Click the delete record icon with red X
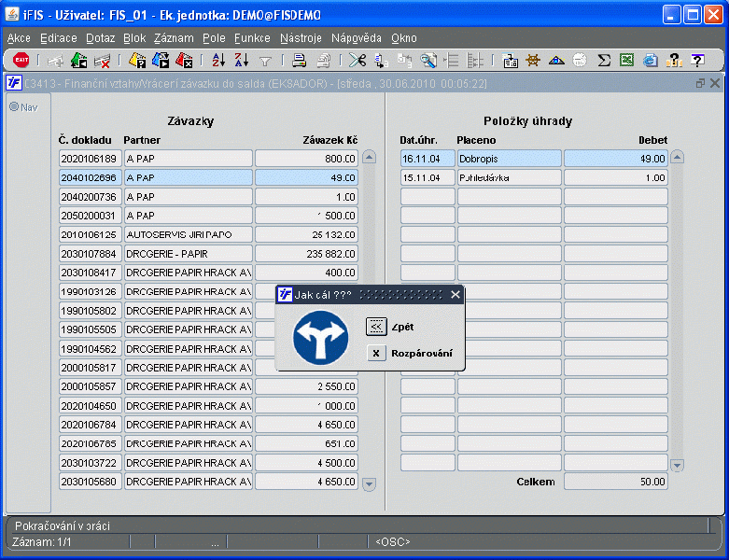 [x=102, y=61]
